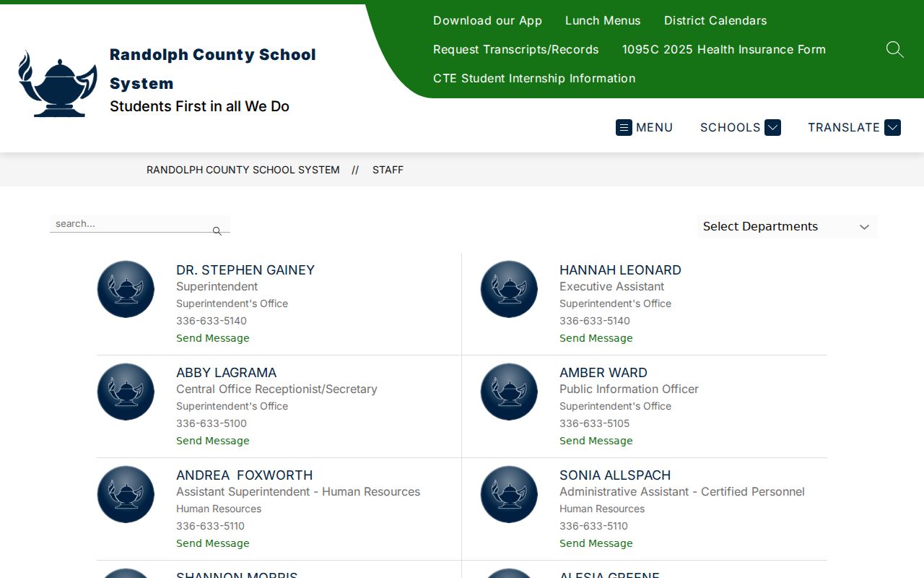The image size is (924, 578).
Task: Send Message to Andrea Foxworth
Action: coord(213,543)
